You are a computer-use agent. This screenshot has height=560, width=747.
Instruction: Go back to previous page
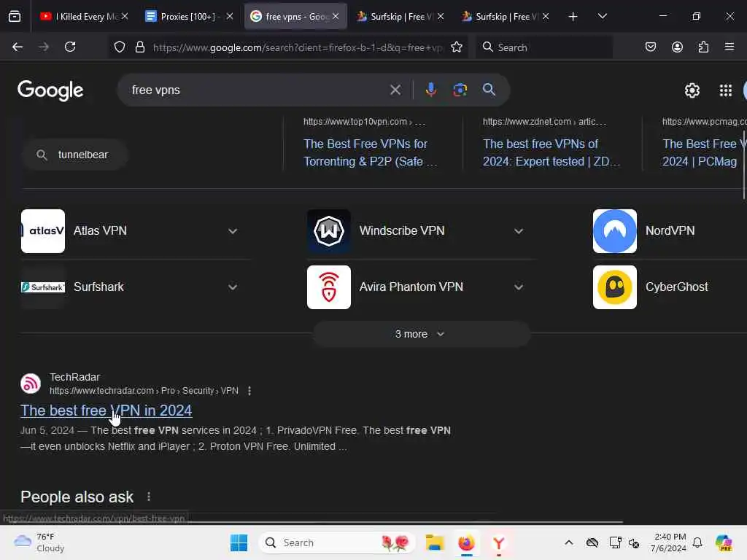(x=18, y=47)
